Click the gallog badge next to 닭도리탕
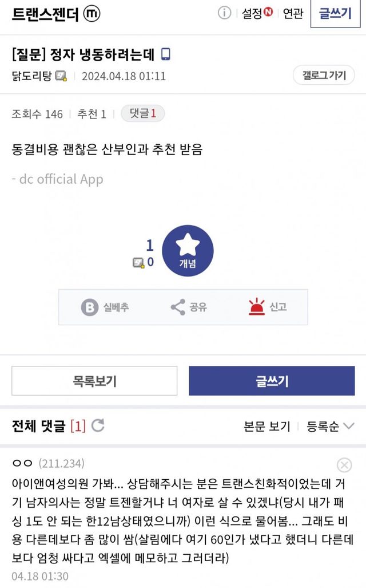Image resolution: width=366 pixels, height=588 pixels. click(61, 76)
